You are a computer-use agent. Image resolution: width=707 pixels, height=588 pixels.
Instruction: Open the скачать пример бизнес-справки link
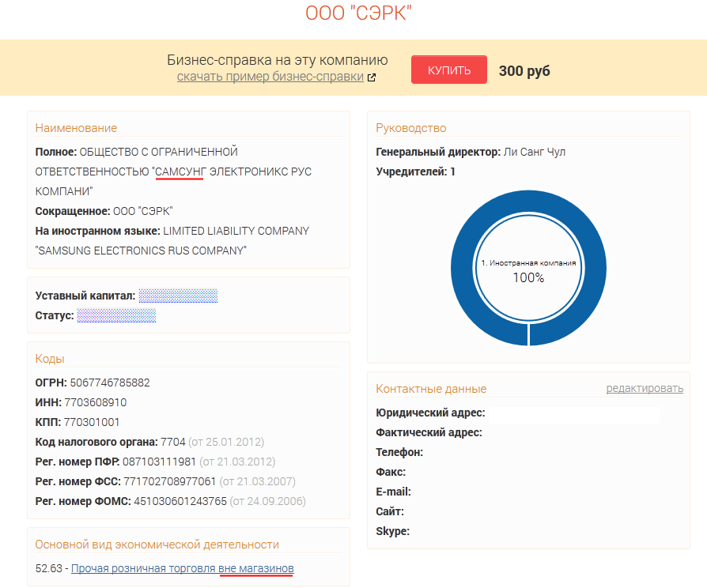(x=270, y=77)
